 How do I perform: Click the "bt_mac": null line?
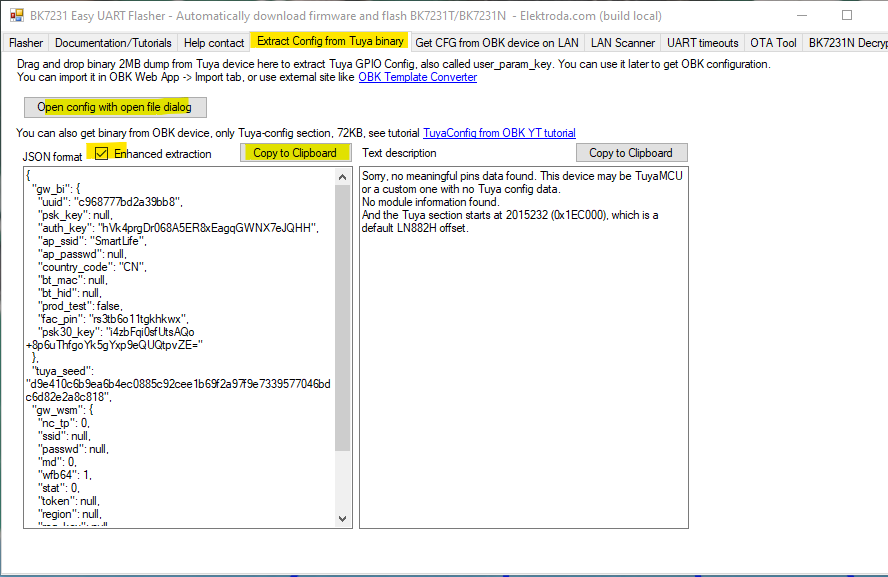point(72,280)
